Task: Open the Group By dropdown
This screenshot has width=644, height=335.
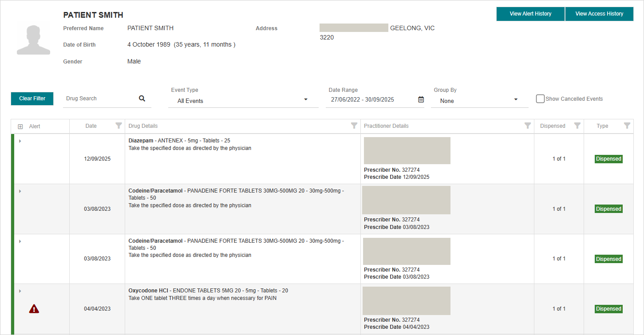Action: (515, 100)
